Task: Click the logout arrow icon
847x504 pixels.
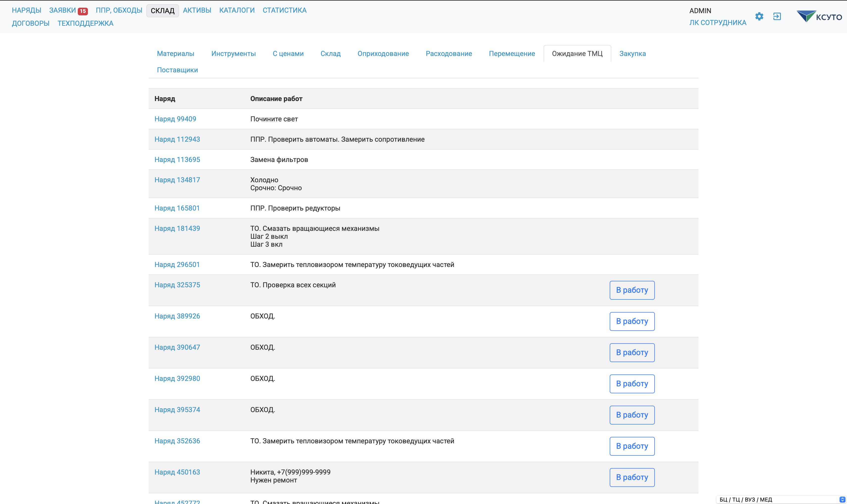Action: click(x=777, y=16)
